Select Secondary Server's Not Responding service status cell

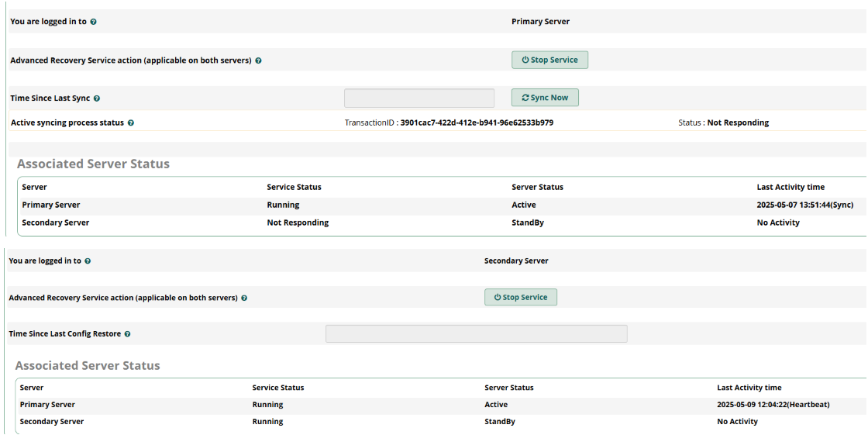pos(298,223)
